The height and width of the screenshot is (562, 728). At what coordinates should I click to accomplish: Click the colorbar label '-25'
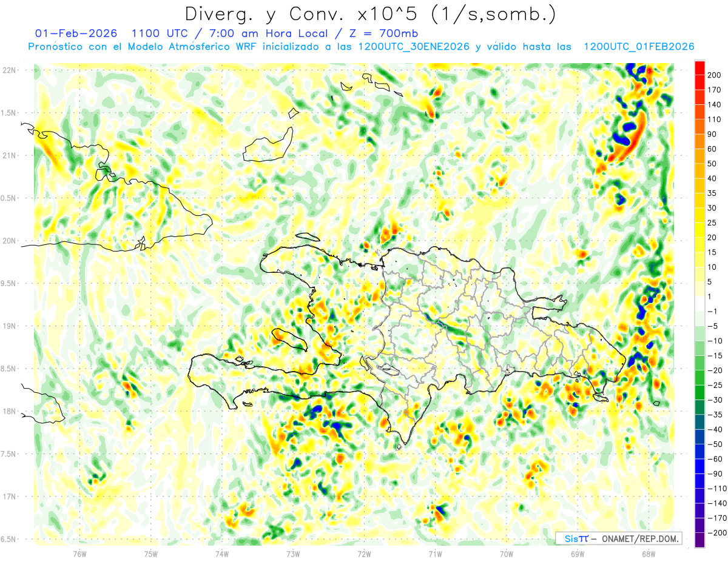[x=716, y=385]
